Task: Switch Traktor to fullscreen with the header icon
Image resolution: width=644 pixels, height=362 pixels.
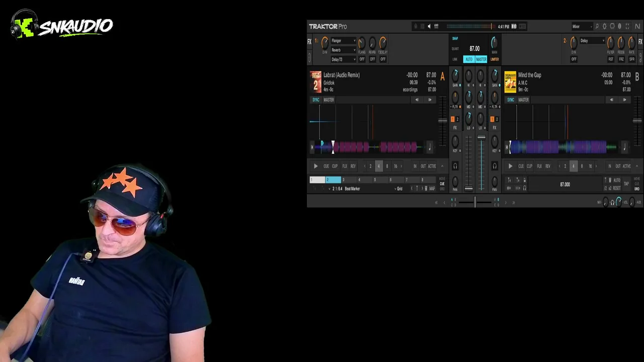Action: [627, 27]
